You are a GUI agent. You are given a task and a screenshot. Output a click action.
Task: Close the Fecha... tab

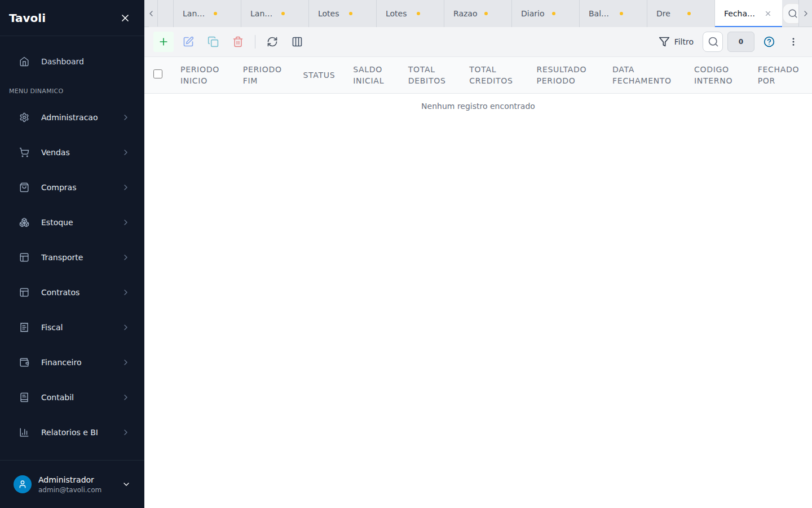click(x=768, y=14)
